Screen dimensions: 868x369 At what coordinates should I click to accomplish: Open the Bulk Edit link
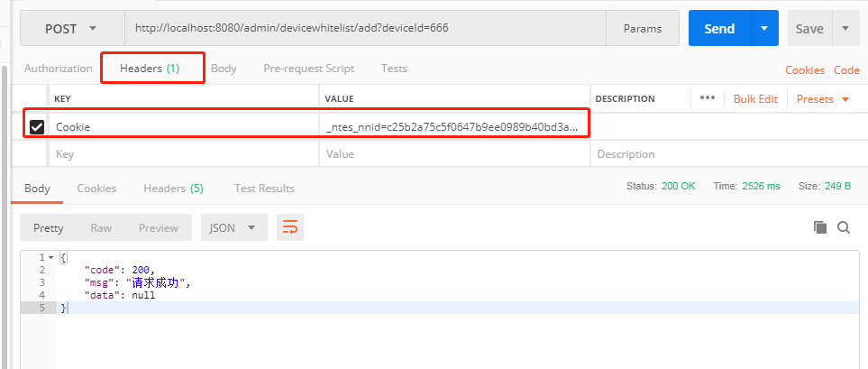[x=755, y=99]
